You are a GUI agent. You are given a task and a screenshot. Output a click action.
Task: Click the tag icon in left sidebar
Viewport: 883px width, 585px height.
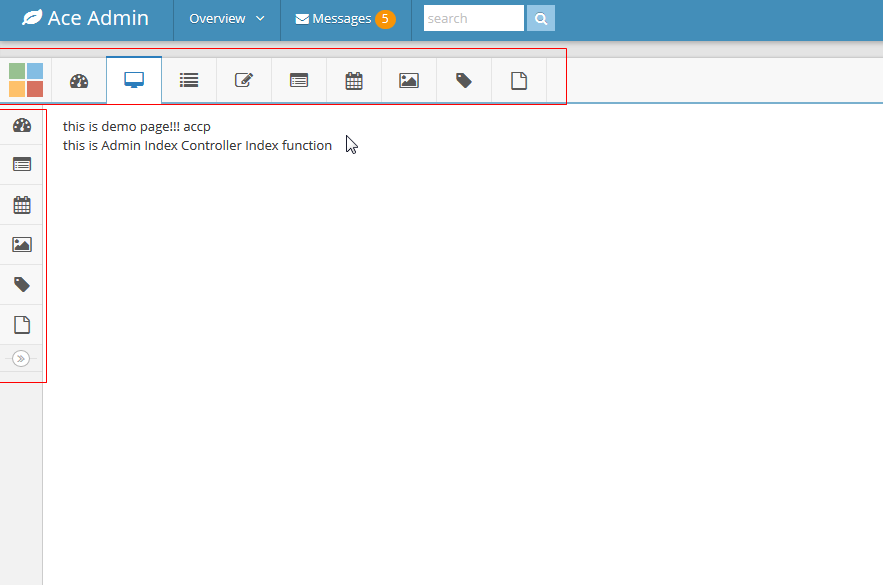(x=21, y=284)
